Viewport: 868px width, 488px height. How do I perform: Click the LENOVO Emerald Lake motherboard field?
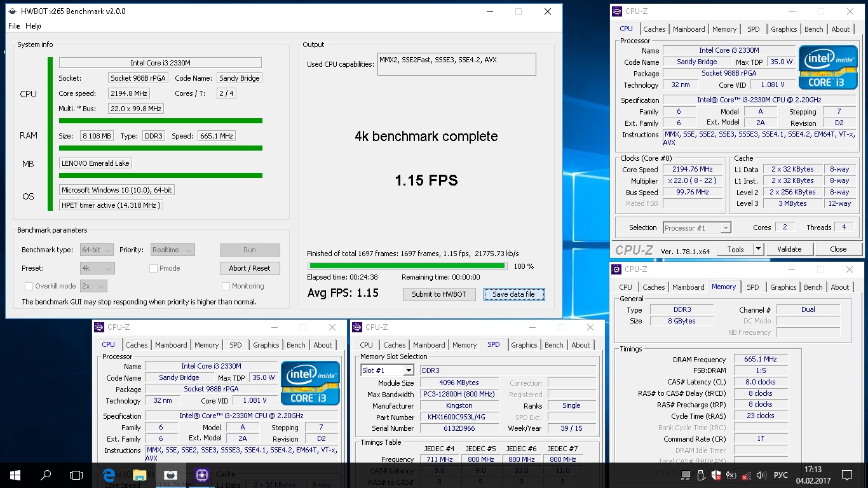(x=96, y=163)
